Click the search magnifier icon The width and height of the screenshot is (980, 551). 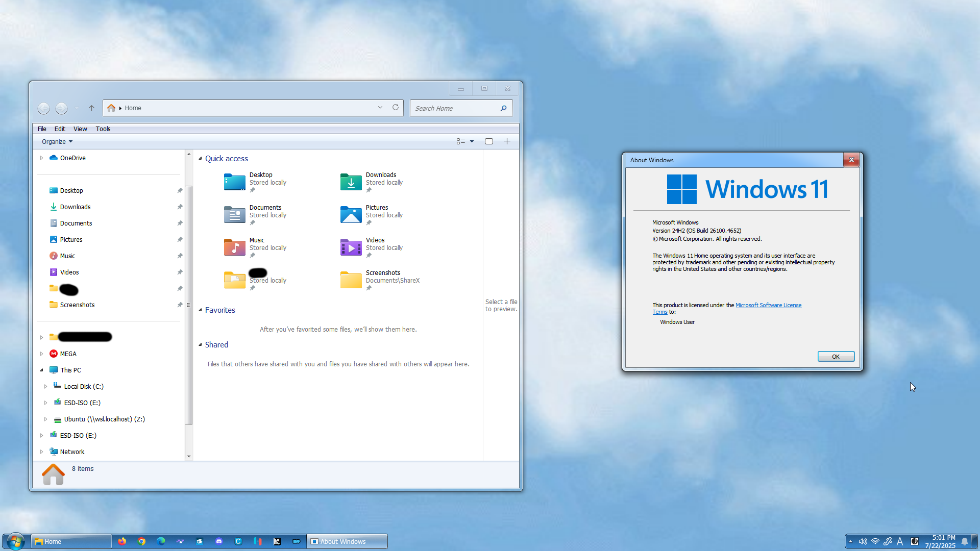(504, 108)
